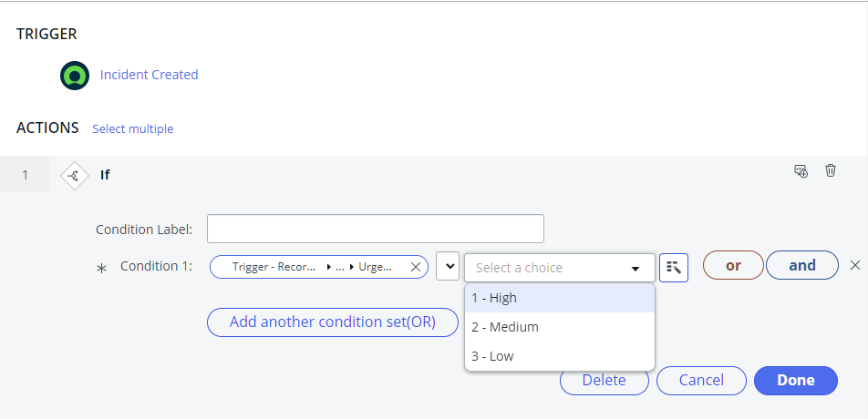This screenshot has width=868, height=419.
Task: Click the 'Select multiple' link
Action: point(132,128)
